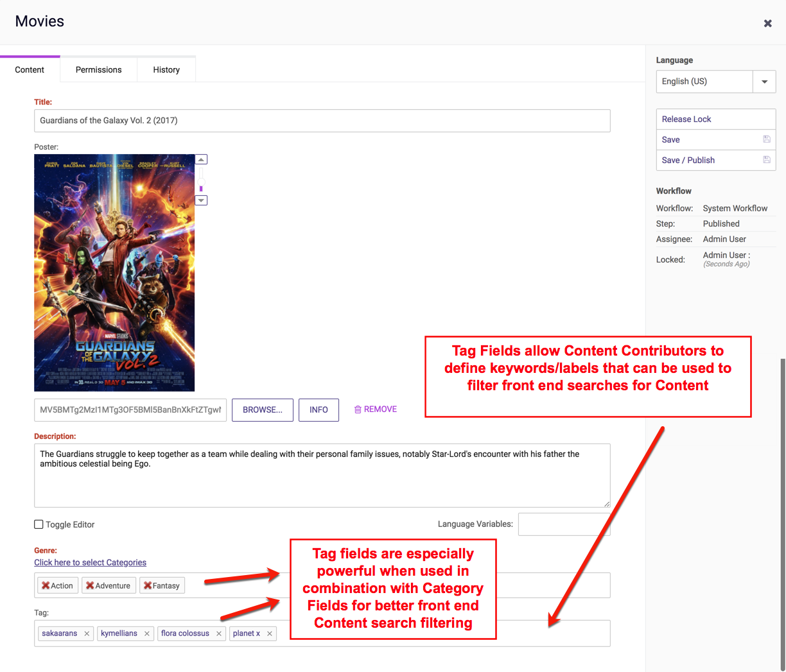The image size is (786, 672).
Task: Click the INFO button
Action: (x=319, y=410)
